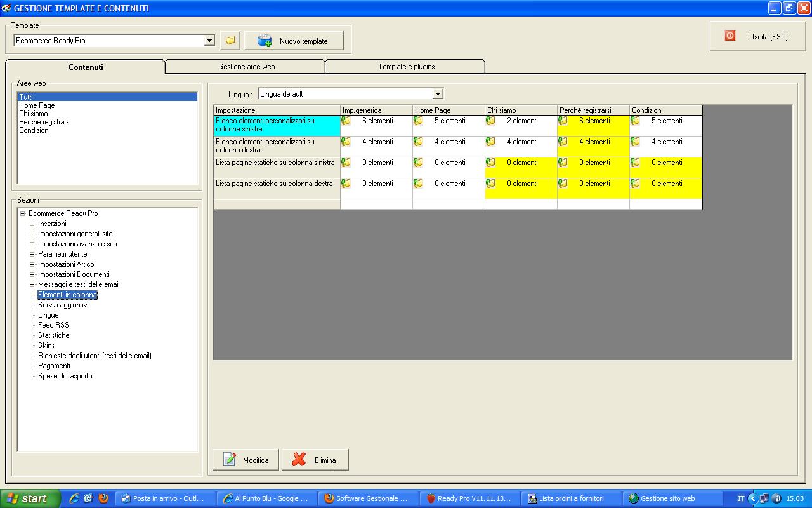Click Condizioni icon in 'Elenco elementi… colonna sinistra' row
812x508 pixels.
(635, 121)
